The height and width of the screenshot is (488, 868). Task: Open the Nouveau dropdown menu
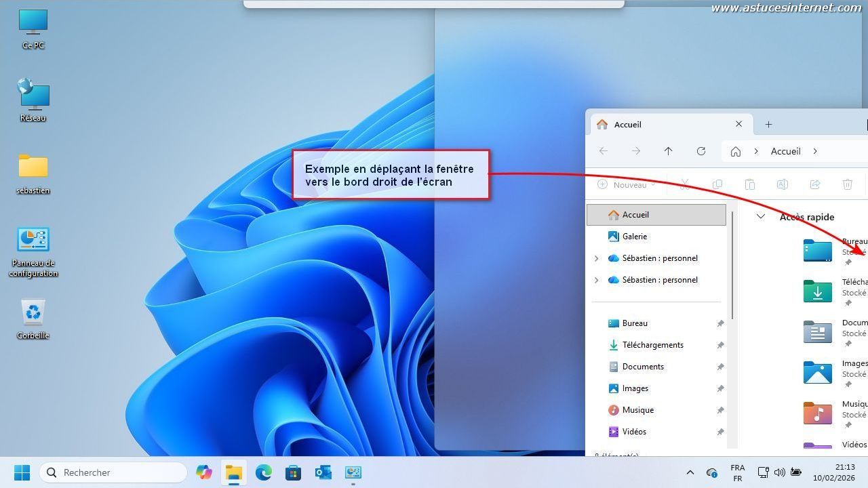pos(627,184)
